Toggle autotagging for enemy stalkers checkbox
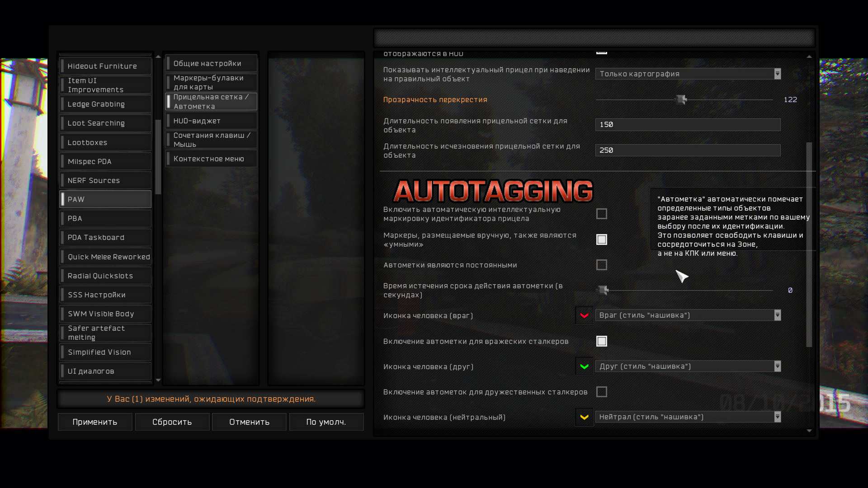Image resolution: width=868 pixels, height=488 pixels. pyautogui.click(x=601, y=341)
